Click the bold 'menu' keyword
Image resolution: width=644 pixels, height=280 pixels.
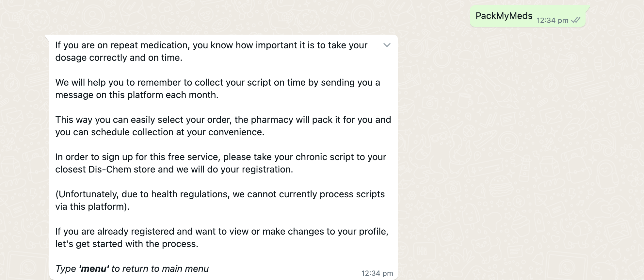click(94, 269)
